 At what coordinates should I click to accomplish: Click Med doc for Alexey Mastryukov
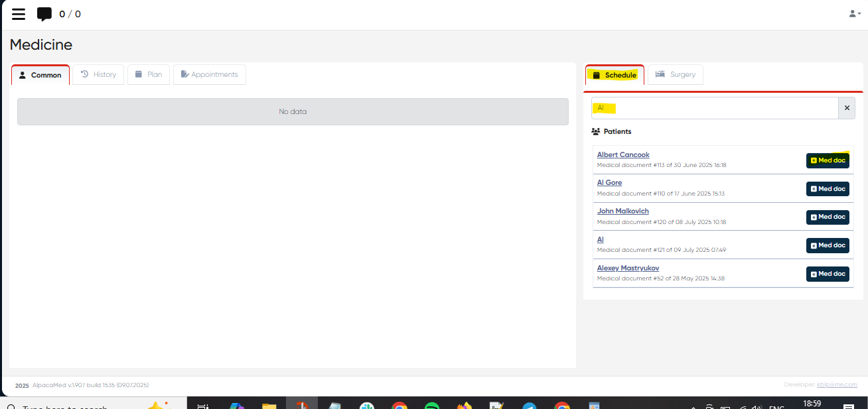point(828,274)
